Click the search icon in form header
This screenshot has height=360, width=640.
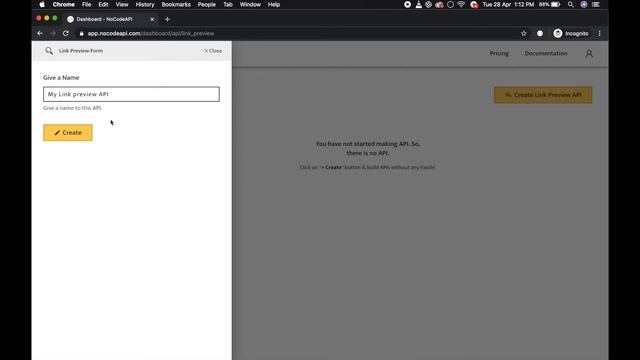tap(49, 51)
